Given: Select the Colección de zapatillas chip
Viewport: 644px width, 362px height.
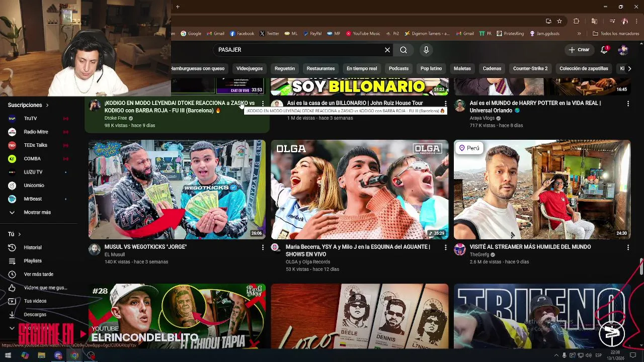Looking at the screenshot, I should pos(584,68).
